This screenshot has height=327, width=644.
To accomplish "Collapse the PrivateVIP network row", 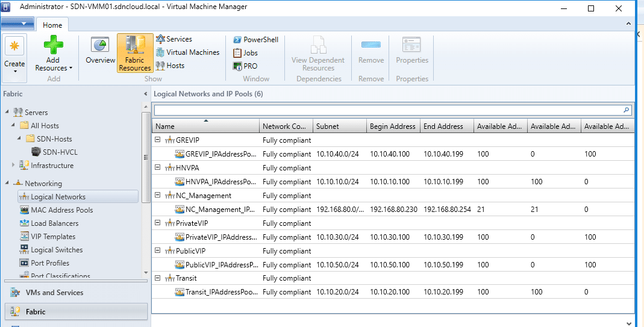I will point(157,223).
